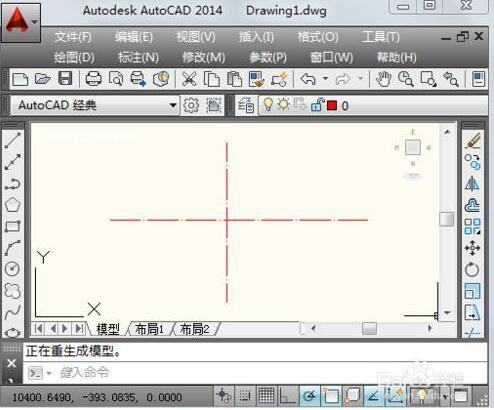Select the Offset modify tool
This screenshot has height=410, width=494.
[472, 205]
